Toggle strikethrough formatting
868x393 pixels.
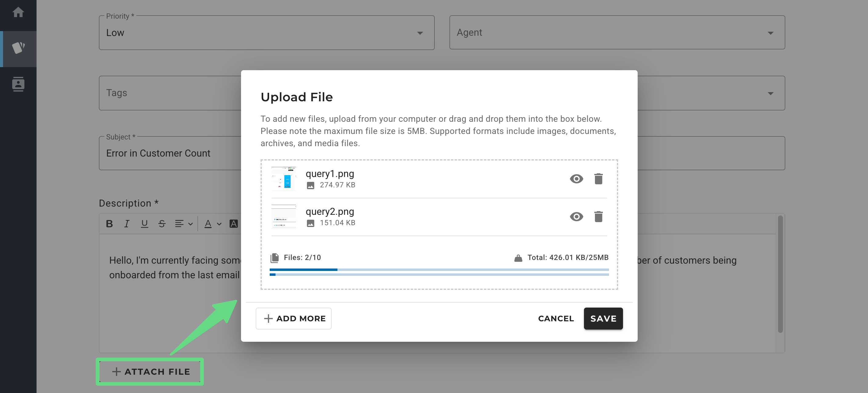pos(162,224)
